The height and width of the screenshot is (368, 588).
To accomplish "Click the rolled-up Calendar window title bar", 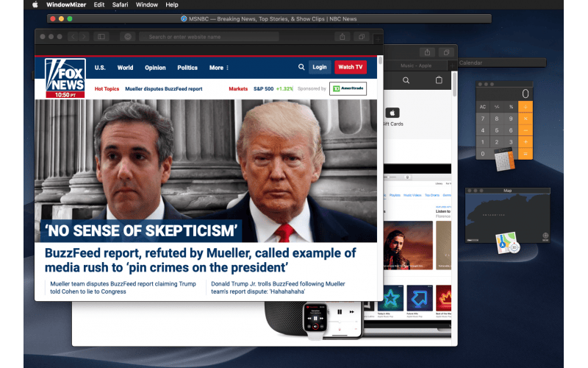I will coord(502,63).
